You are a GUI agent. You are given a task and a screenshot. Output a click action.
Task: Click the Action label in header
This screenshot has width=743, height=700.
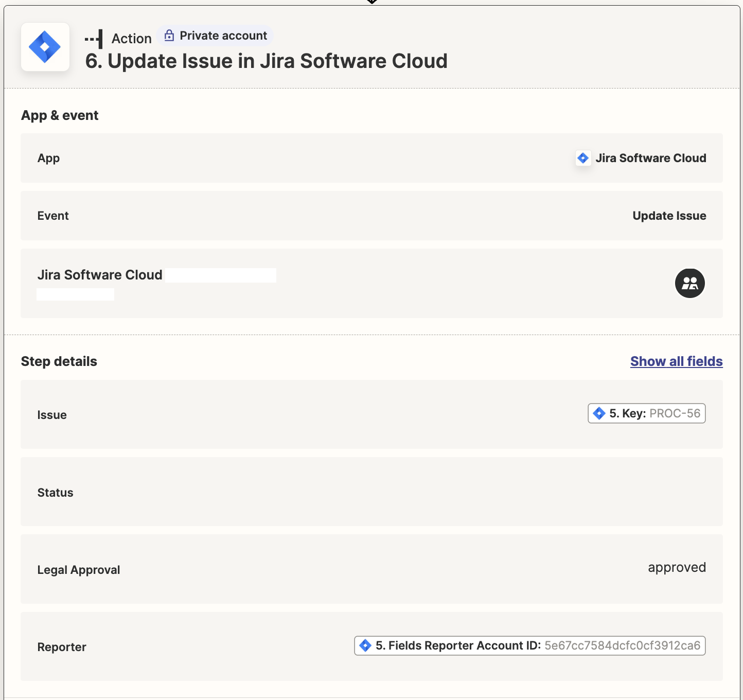coord(132,39)
